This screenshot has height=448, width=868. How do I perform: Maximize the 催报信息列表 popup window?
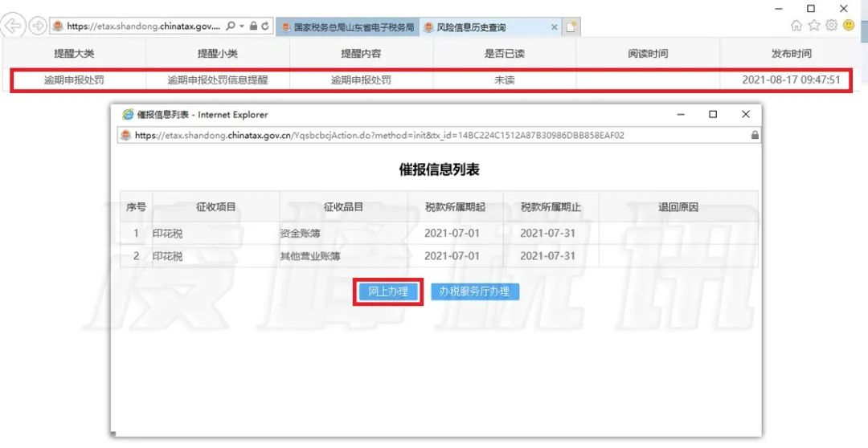[712, 115]
